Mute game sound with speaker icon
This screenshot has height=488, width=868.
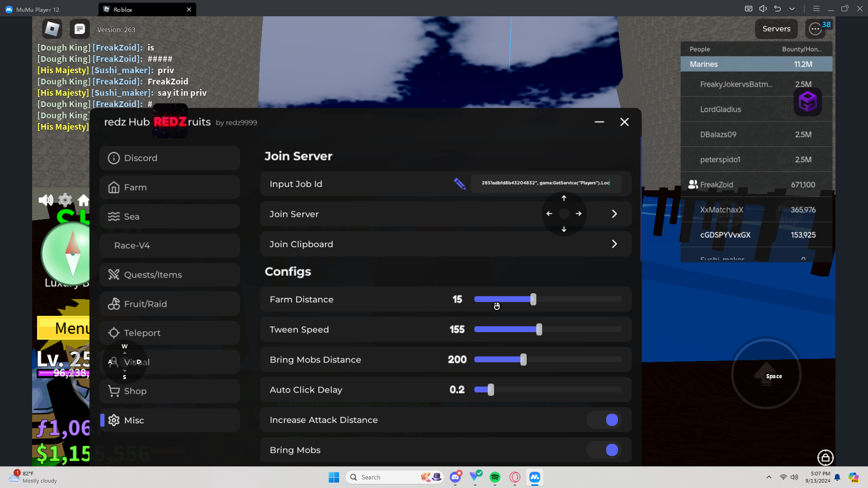tap(46, 200)
